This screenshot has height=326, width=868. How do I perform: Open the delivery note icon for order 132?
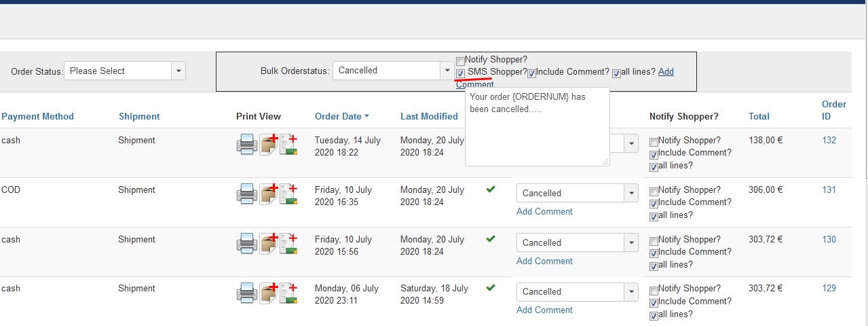click(269, 145)
